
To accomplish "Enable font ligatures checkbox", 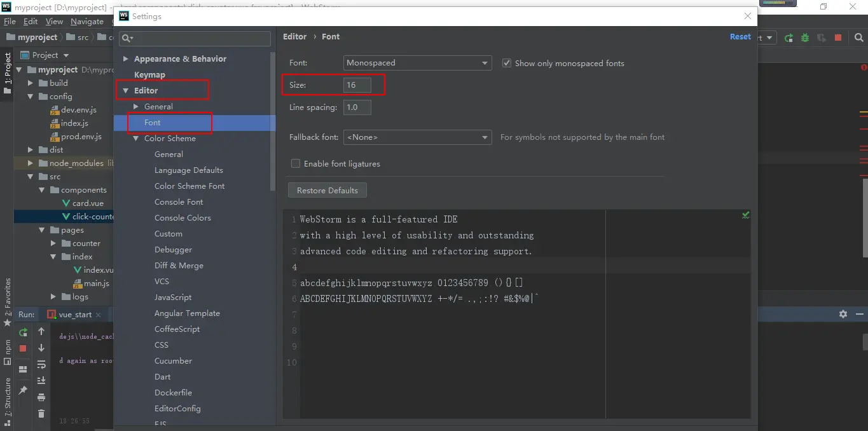I will pos(296,163).
